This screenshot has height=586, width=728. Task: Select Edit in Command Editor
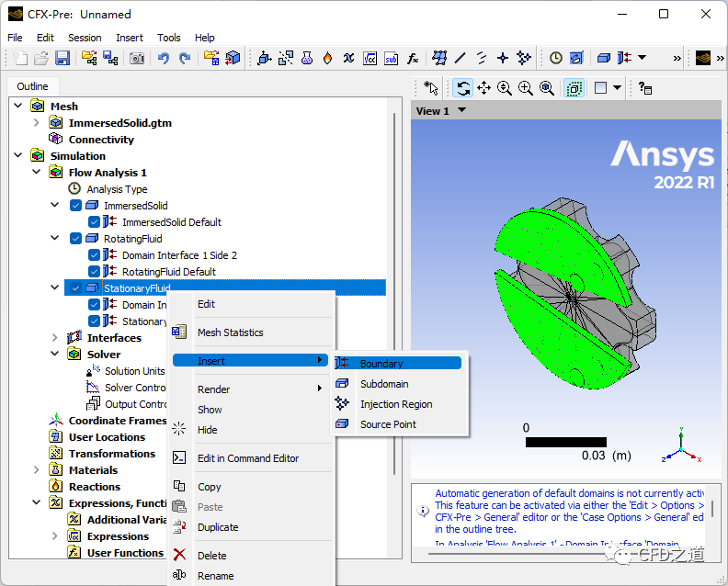tap(251, 458)
